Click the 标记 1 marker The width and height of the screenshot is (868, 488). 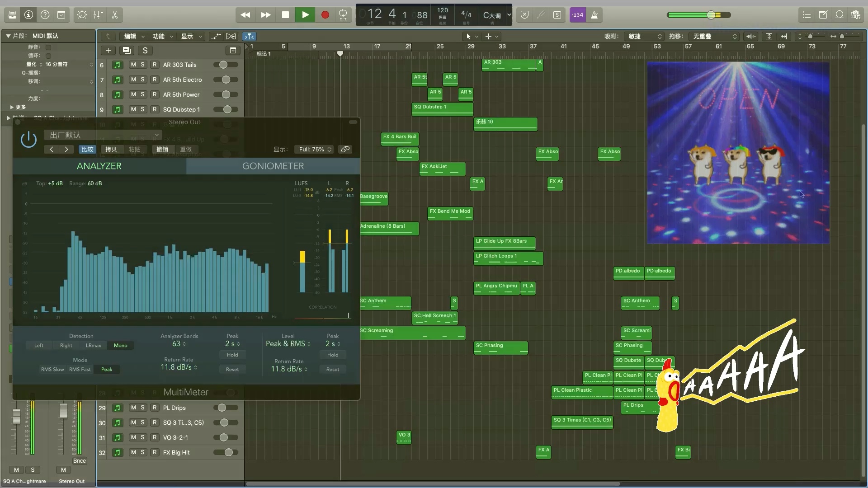[x=264, y=54]
